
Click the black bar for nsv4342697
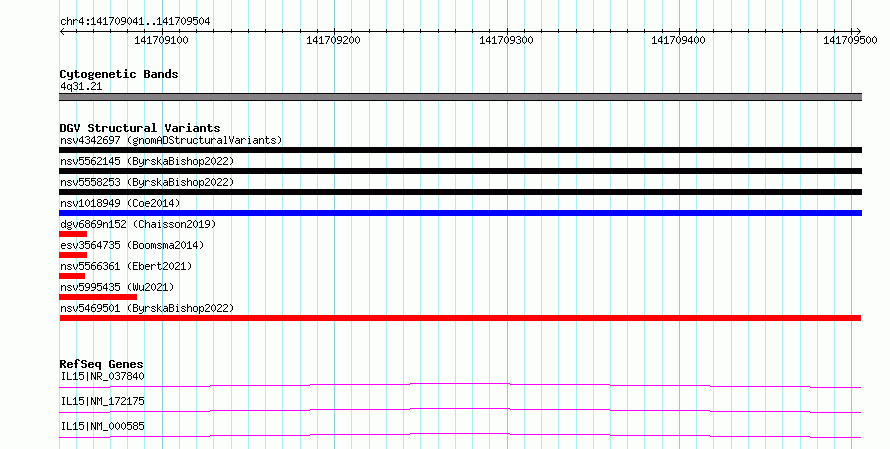coord(460,150)
